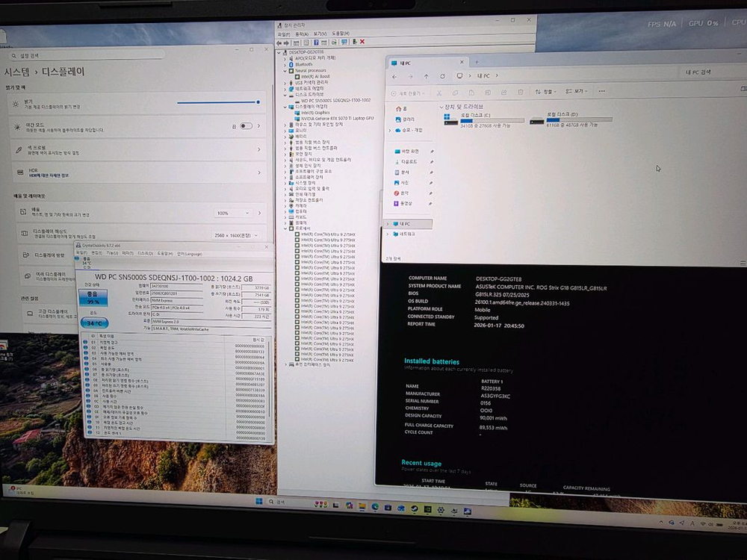Collapse the Devices and drives group
Screen dimensions: 747x560
(x=441, y=108)
